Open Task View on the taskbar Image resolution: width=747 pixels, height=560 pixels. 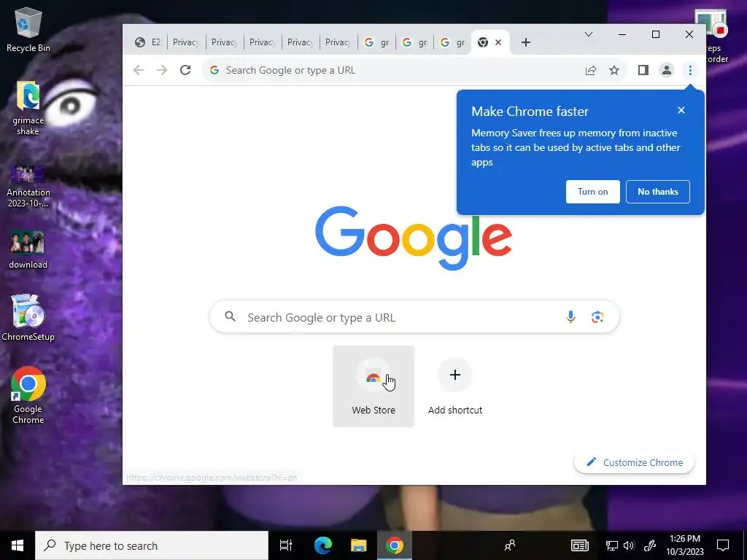point(286,545)
